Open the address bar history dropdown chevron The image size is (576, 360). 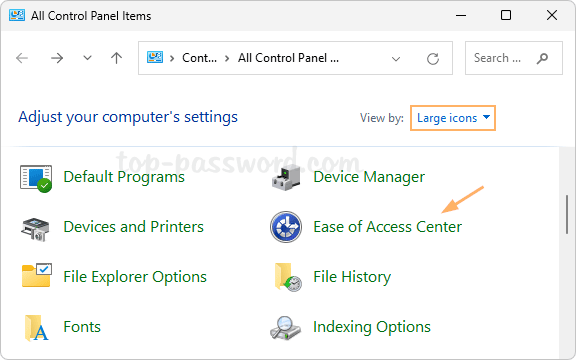point(396,59)
